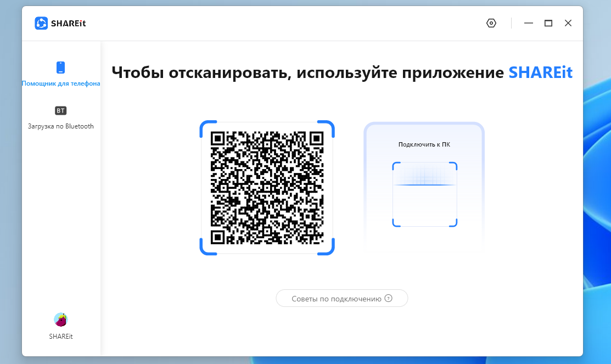Screen dimensions: 611x364
Task: Click the Подключить к ПК text
Action: [x=424, y=144]
